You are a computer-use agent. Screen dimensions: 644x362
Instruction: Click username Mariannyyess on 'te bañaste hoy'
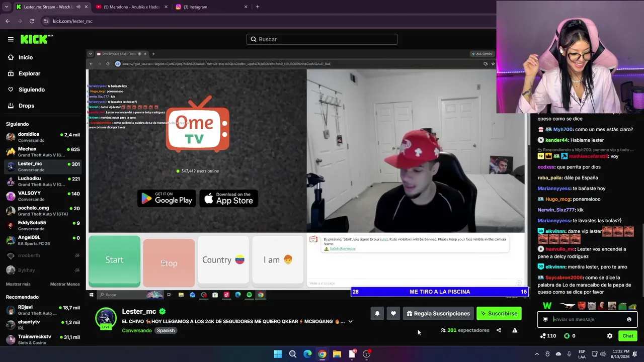pyautogui.click(x=554, y=189)
